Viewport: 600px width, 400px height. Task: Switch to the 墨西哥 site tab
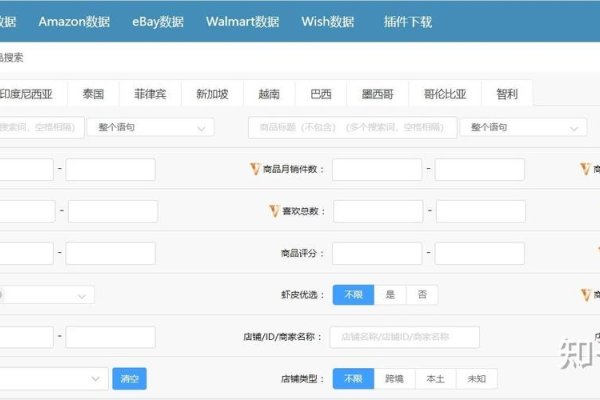coord(378,93)
